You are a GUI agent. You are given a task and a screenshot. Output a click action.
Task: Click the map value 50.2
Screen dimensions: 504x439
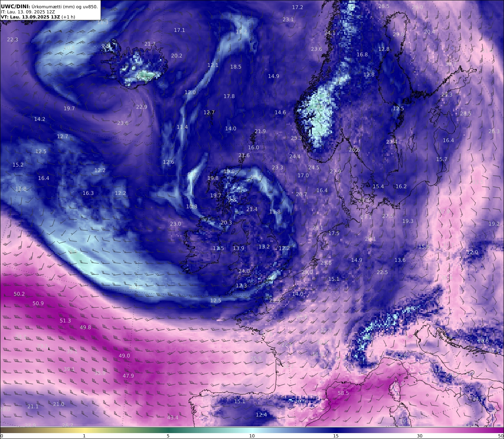19,294
